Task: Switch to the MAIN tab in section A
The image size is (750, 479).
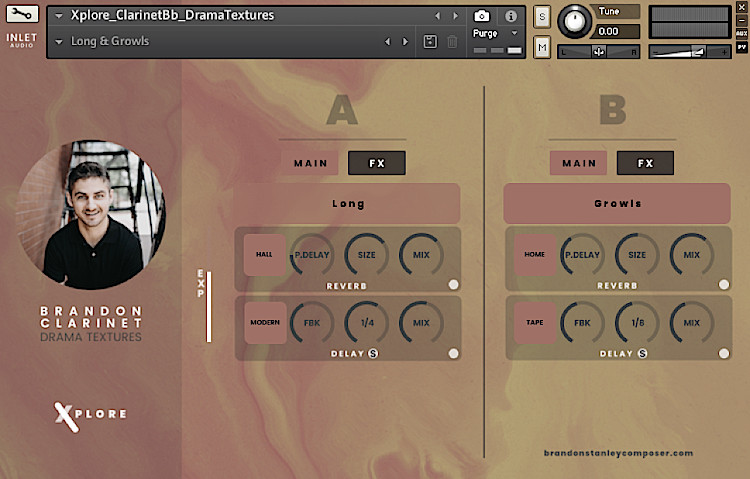Action: coord(310,163)
